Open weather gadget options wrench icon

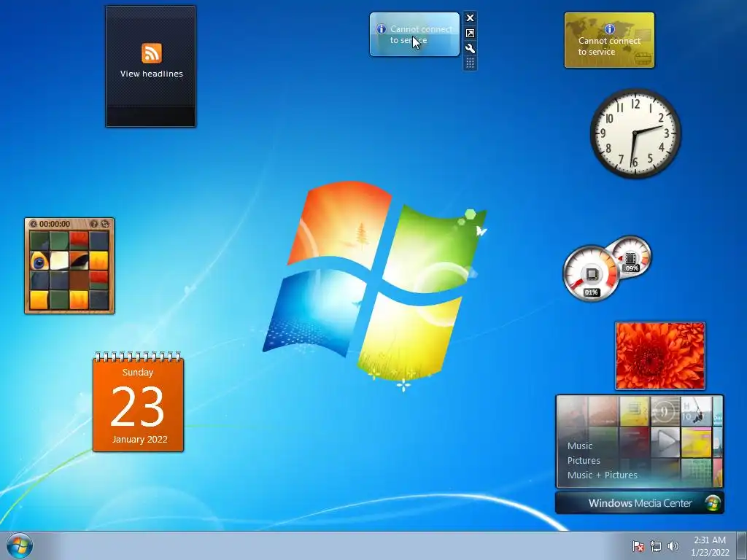[471, 49]
